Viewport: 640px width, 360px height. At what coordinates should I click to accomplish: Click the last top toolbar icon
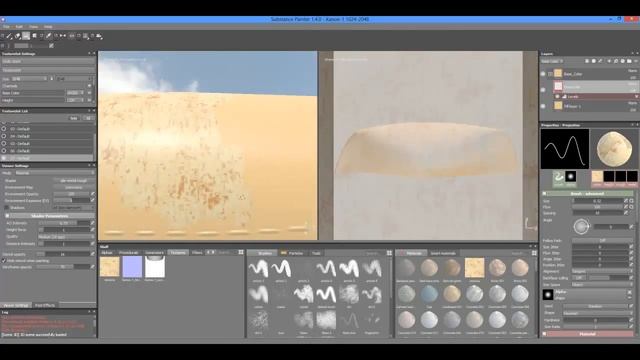pos(99,36)
